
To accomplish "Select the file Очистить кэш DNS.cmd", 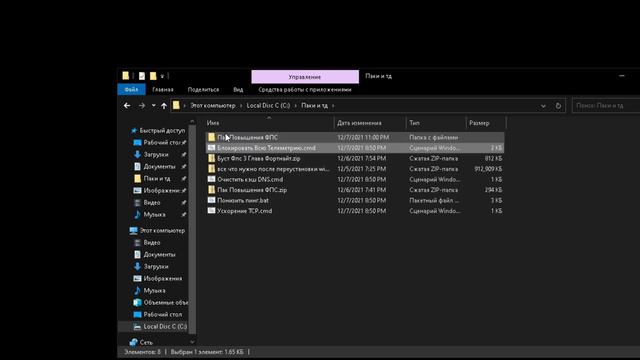I will tap(250, 180).
